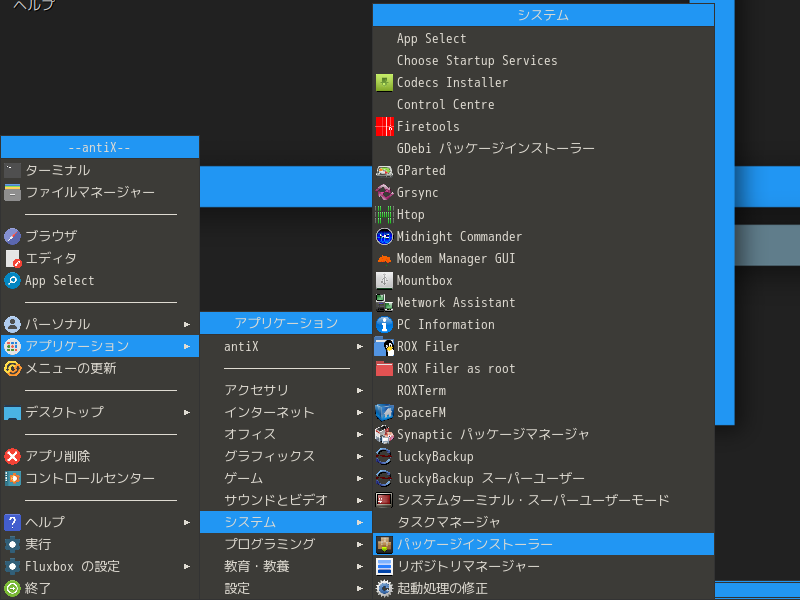Click the アプリケーション submenu title header
Image resolution: width=800 pixels, height=600 pixels.
(286, 323)
